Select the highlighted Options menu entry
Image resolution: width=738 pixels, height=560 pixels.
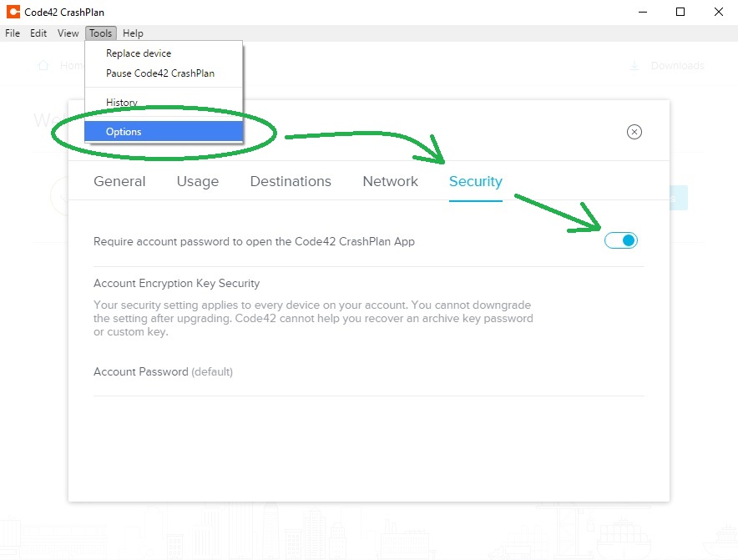pyautogui.click(x=124, y=132)
